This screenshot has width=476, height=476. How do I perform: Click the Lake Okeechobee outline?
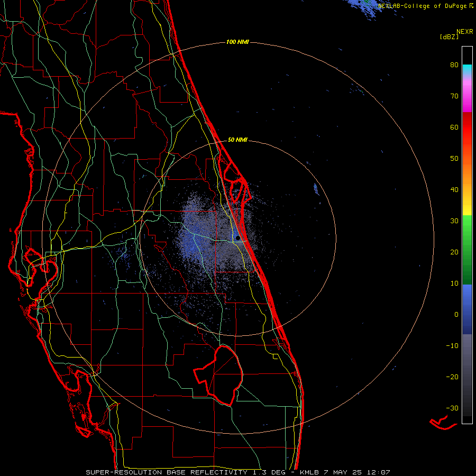(218, 376)
